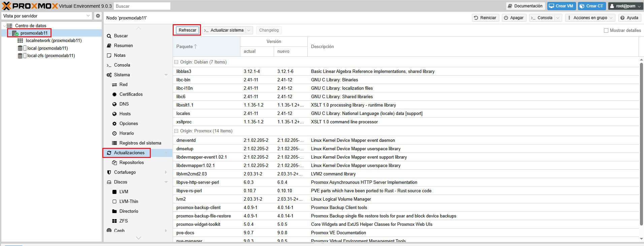Open the Sistema menu item

122,75
